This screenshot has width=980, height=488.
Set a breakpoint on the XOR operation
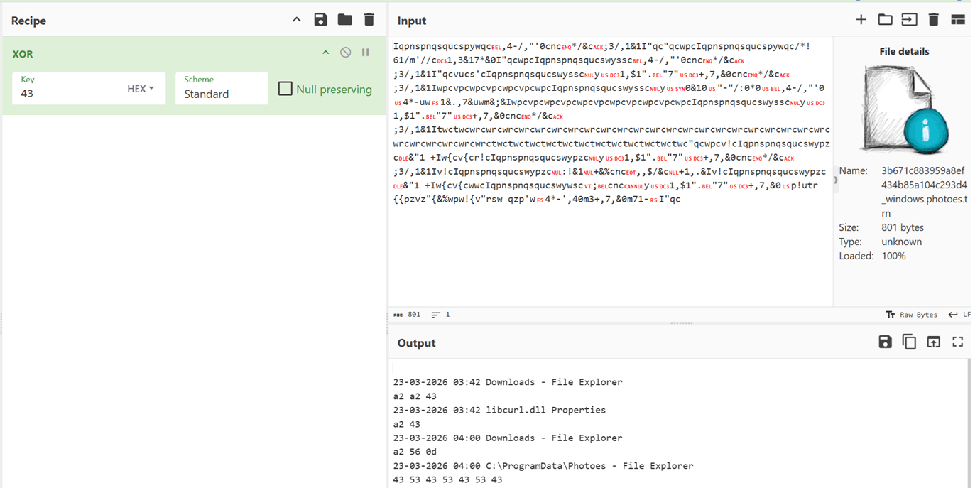pyautogui.click(x=365, y=52)
